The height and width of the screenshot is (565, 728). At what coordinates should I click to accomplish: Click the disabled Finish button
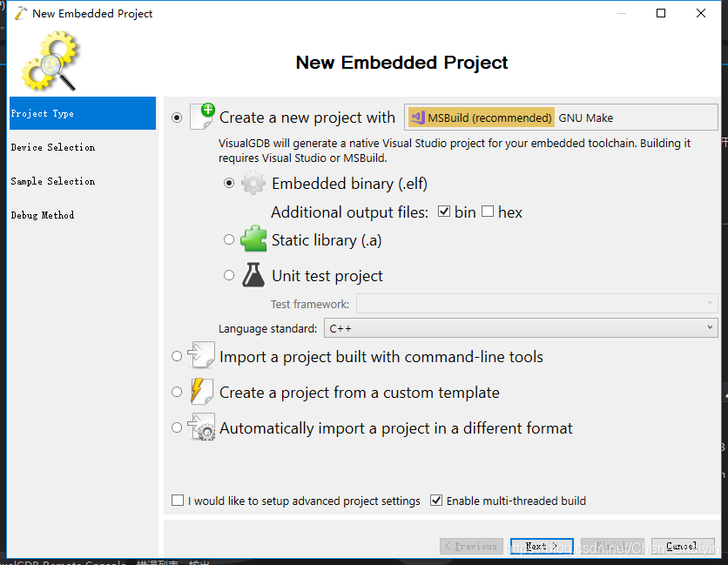coord(612,546)
